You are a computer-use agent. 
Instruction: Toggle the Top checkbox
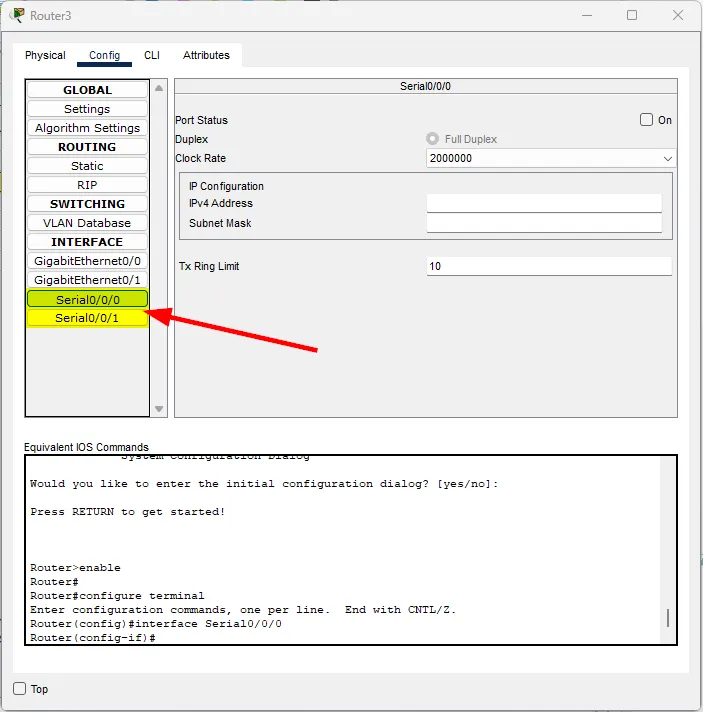(20, 689)
